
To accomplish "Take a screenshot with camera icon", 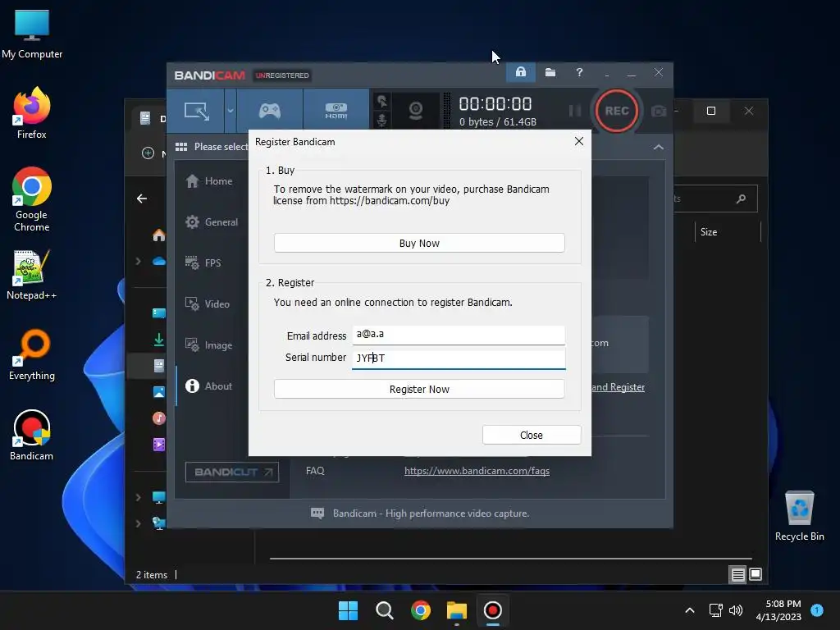I will (x=659, y=111).
